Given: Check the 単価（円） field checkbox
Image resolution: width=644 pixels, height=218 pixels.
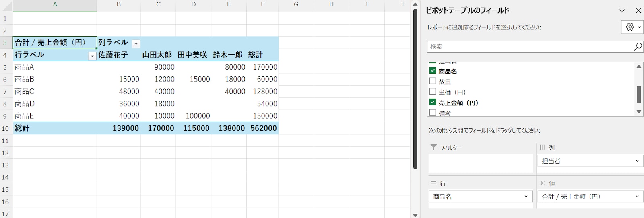Looking at the screenshot, I should point(433,92).
